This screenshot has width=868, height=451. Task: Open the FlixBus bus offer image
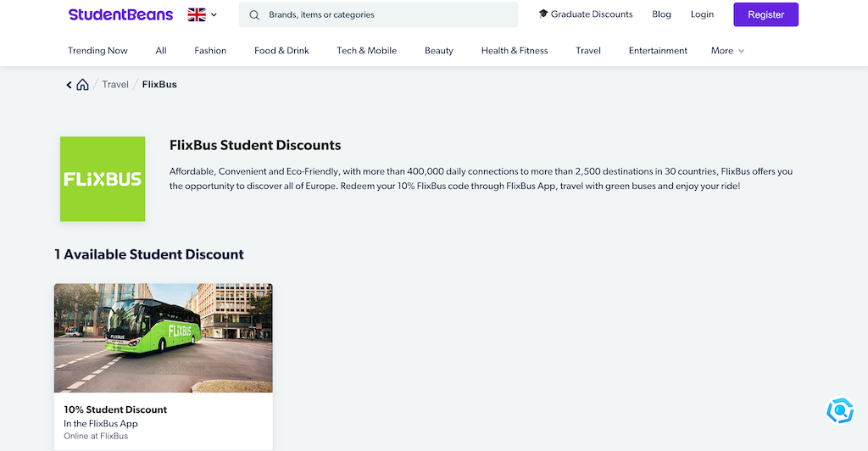(x=164, y=337)
